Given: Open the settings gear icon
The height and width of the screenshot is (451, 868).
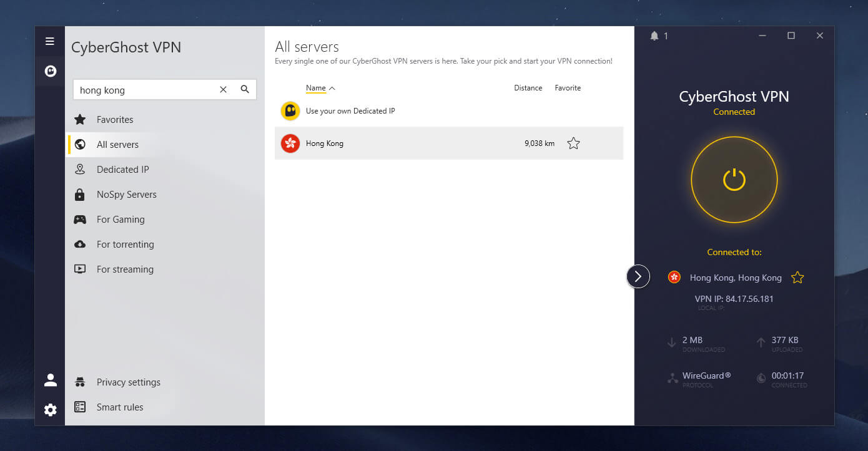Looking at the screenshot, I should (x=50, y=410).
